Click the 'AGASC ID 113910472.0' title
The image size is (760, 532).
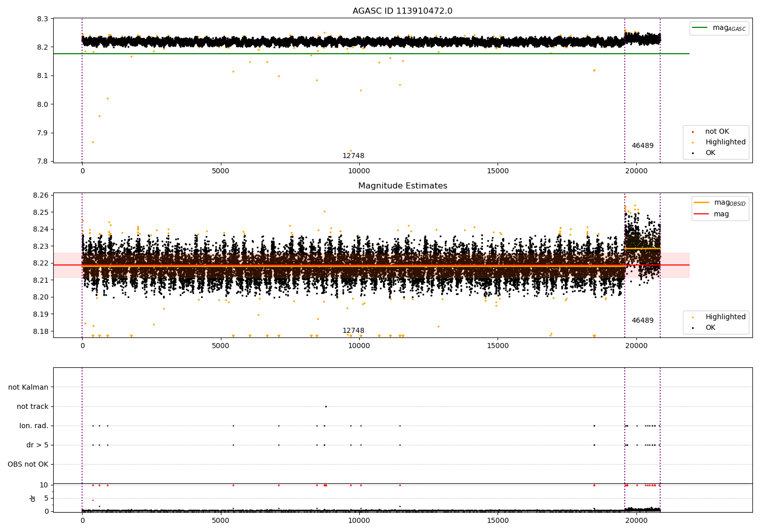402,11
